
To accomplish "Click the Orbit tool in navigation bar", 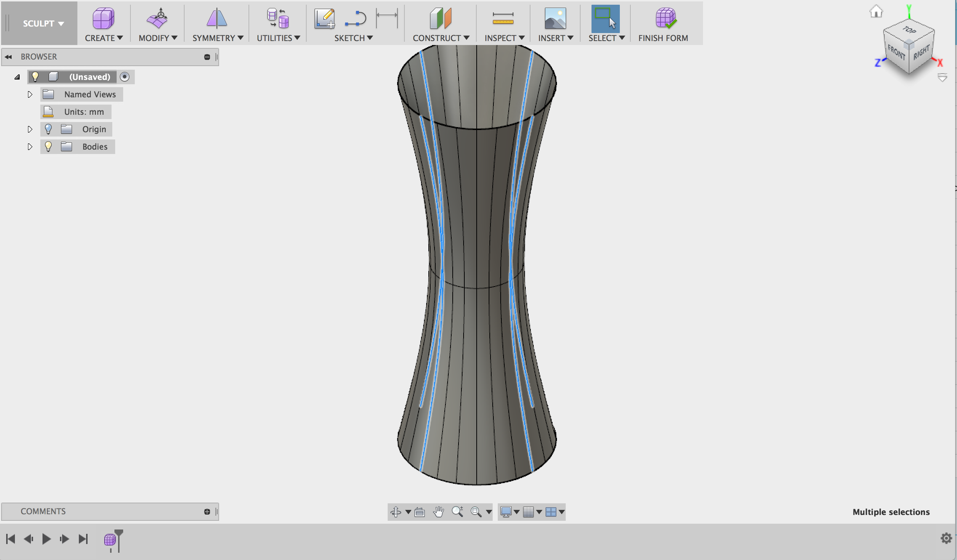I will [x=396, y=512].
